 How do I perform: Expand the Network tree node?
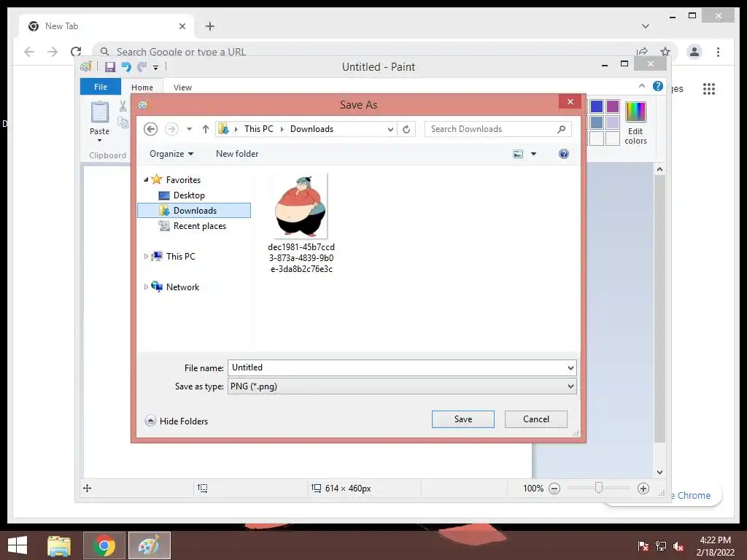(x=146, y=287)
